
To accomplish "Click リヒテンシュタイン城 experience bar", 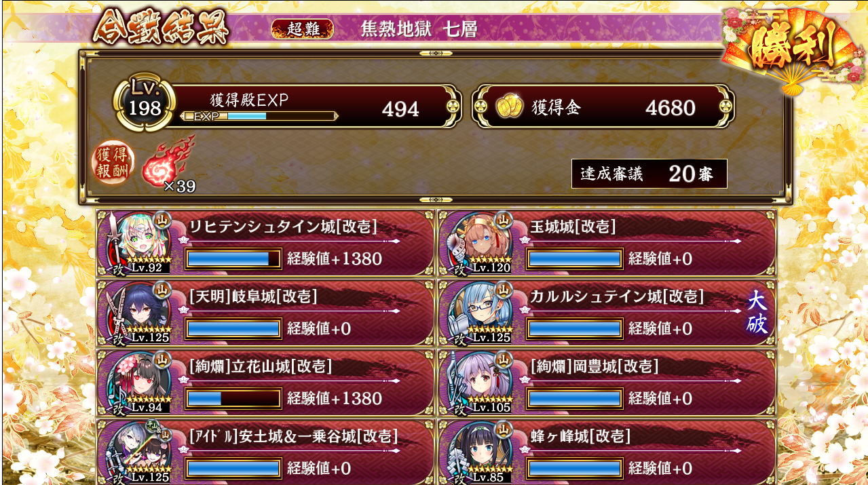I will tap(233, 258).
